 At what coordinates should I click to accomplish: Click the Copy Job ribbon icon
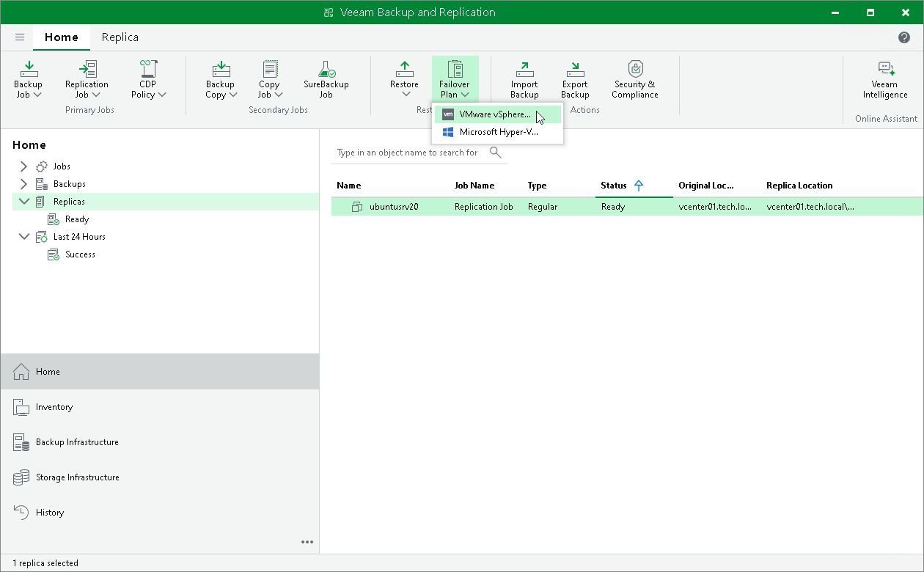pos(270,70)
